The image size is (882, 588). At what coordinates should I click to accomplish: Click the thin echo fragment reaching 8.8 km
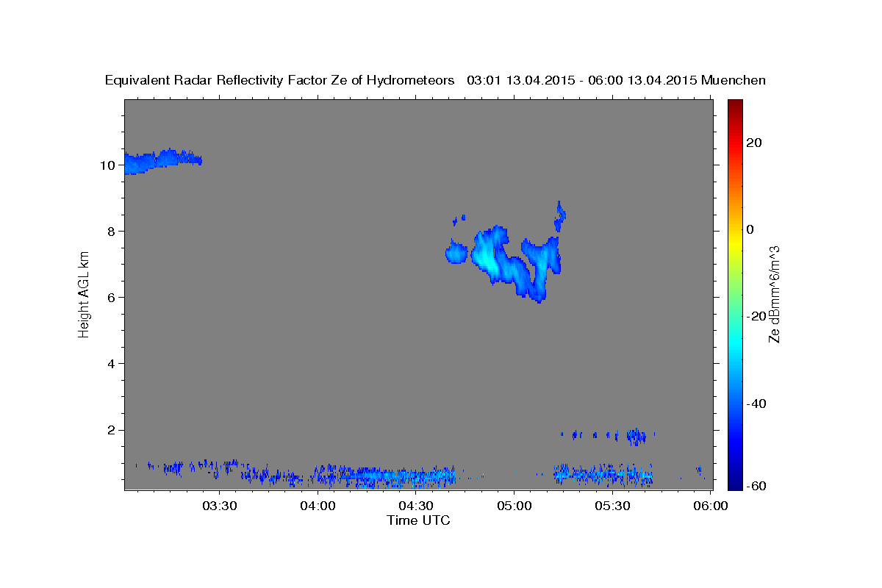pos(561,215)
